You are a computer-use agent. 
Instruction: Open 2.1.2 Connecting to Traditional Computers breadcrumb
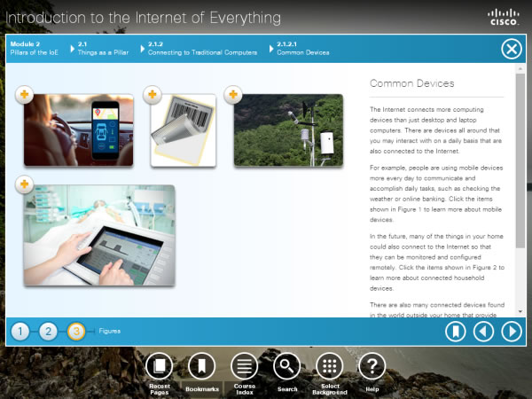point(202,48)
